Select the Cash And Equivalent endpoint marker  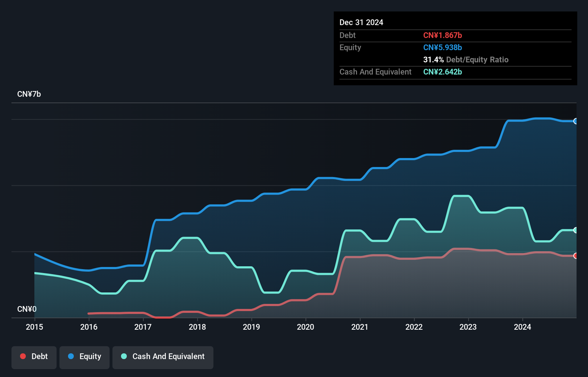[x=575, y=230]
